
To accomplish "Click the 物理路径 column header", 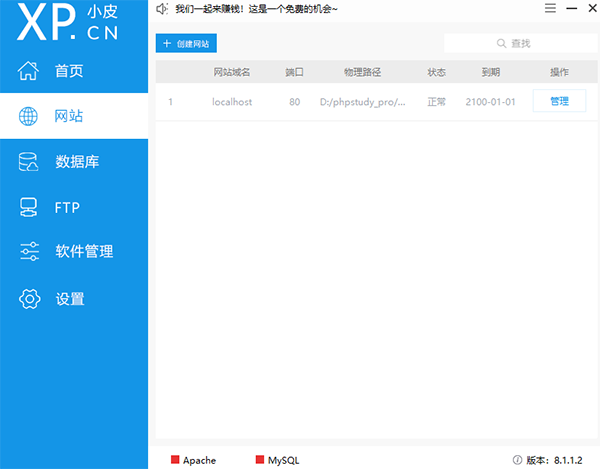I will coord(362,72).
